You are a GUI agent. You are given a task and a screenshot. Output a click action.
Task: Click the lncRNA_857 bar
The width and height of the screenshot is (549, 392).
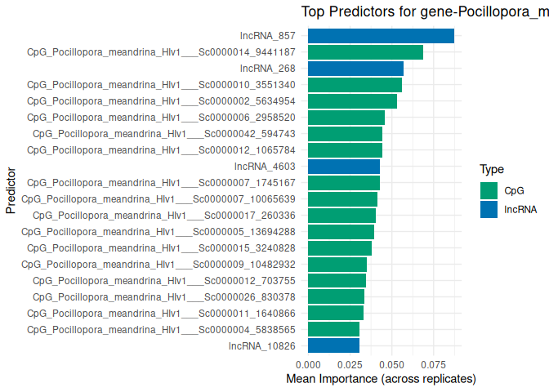[x=381, y=36]
